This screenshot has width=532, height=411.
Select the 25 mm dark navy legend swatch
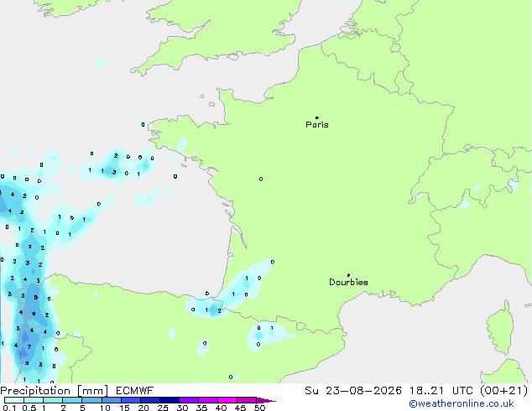[x=170, y=400]
